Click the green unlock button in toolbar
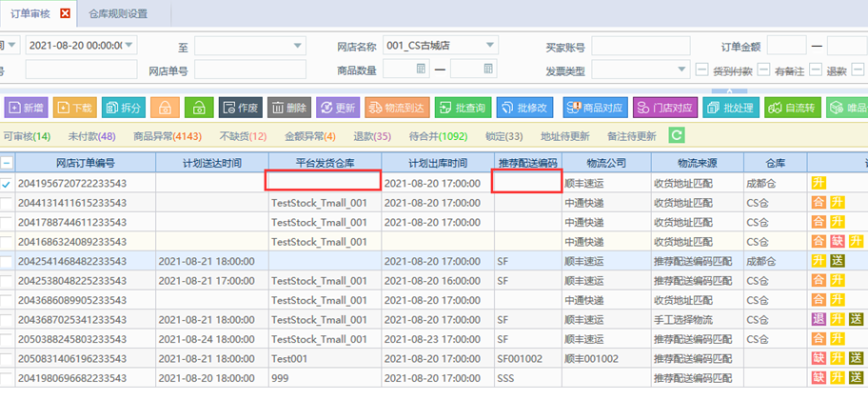The height and width of the screenshot is (400, 868). coord(199,108)
